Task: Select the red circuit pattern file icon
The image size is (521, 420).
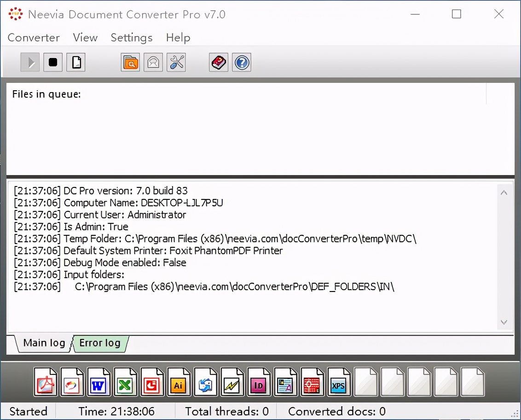Action: coord(312,382)
